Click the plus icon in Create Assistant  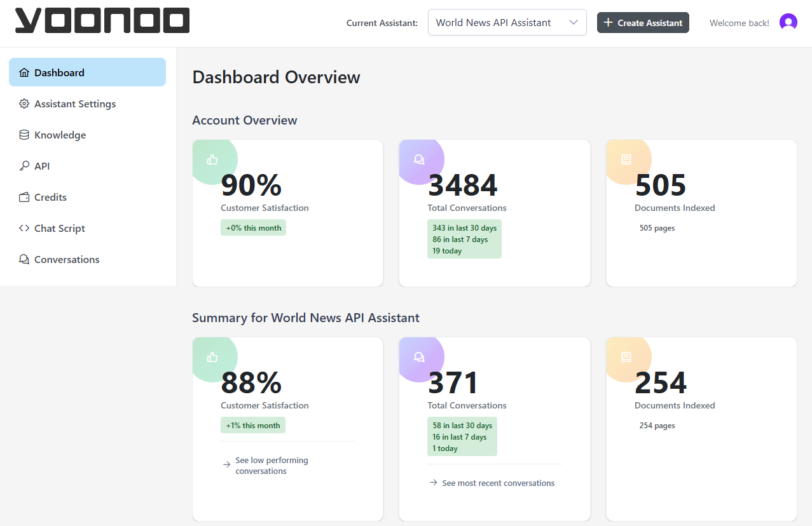pyautogui.click(x=608, y=22)
